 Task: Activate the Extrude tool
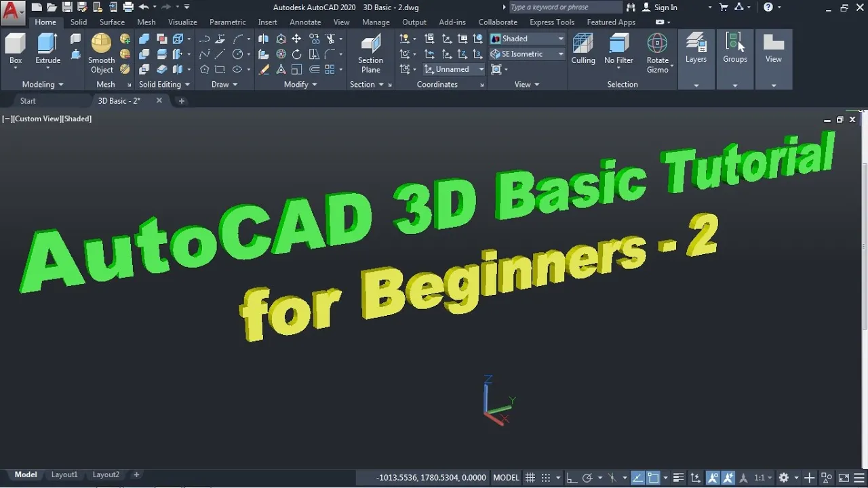click(x=47, y=49)
